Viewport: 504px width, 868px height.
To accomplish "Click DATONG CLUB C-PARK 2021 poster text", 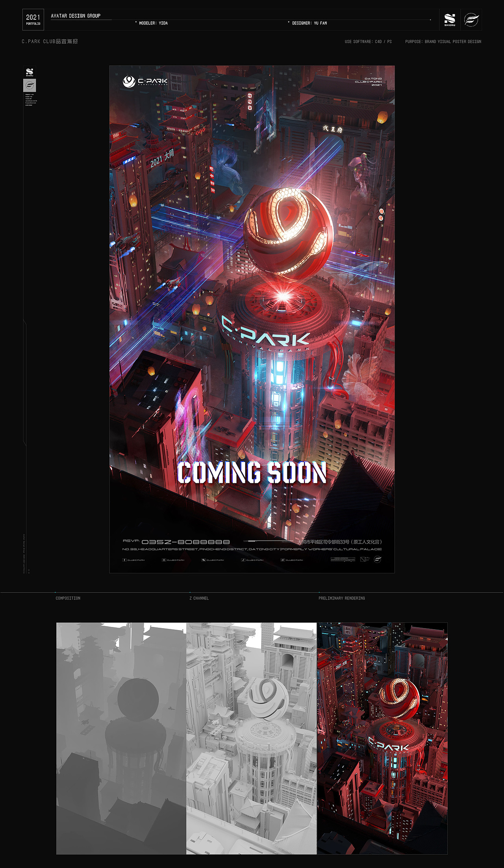I will tap(368, 82).
